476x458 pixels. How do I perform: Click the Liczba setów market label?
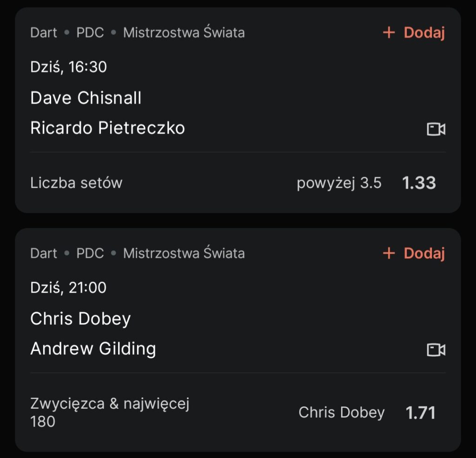pos(76,183)
